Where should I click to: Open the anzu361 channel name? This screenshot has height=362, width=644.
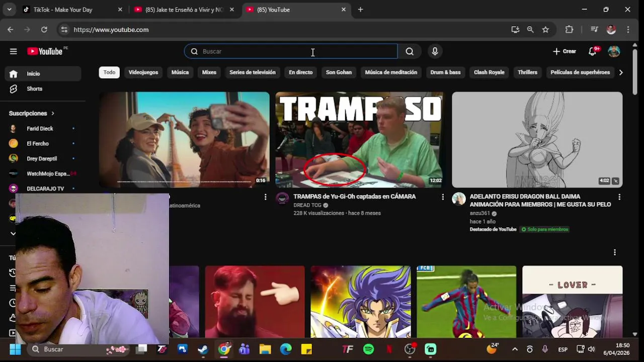(x=479, y=213)
